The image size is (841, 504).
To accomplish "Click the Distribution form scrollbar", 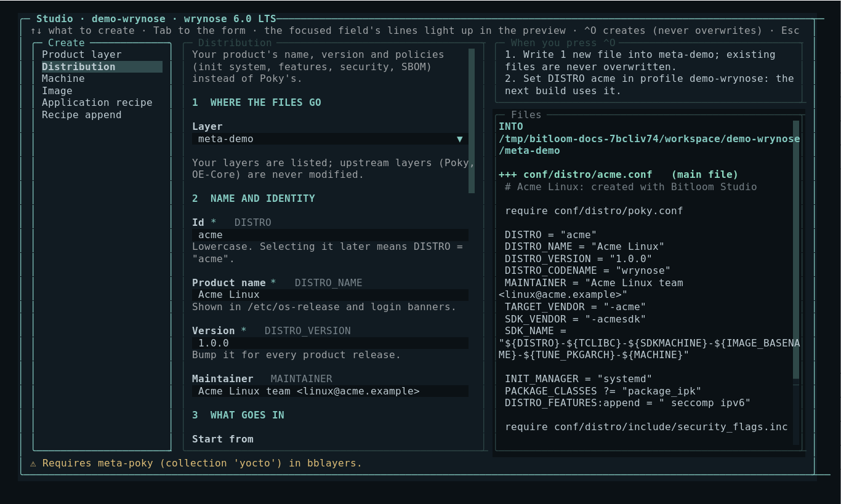I will tap(472, 121).
